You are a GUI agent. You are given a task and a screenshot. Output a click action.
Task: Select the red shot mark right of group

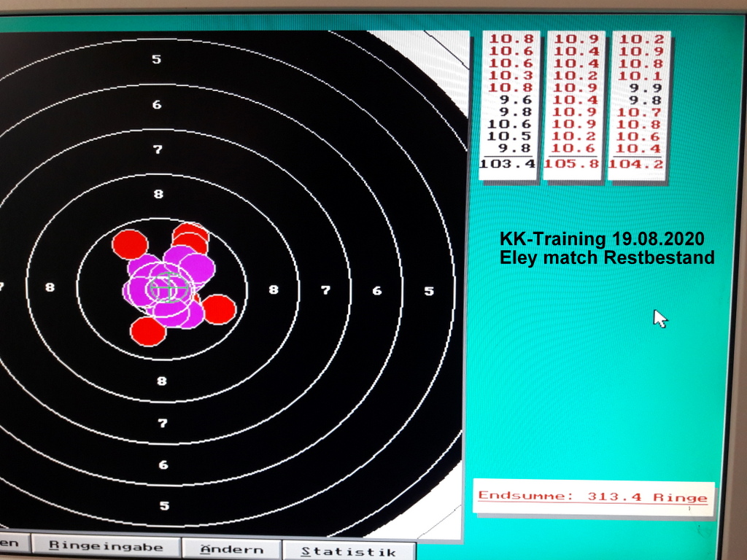(218, 309)
